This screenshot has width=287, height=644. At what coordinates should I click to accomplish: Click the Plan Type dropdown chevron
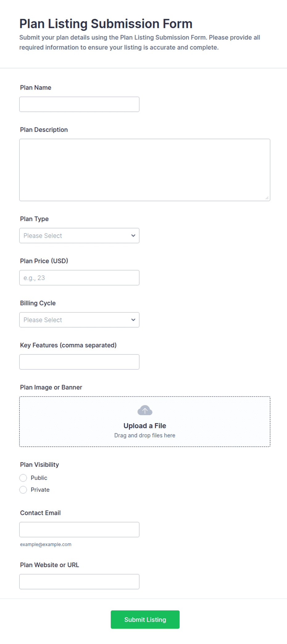point(133,236)
